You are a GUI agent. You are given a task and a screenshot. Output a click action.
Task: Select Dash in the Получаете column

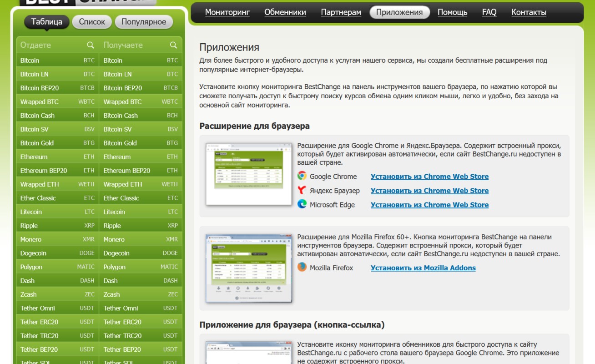tap(141, 280)
